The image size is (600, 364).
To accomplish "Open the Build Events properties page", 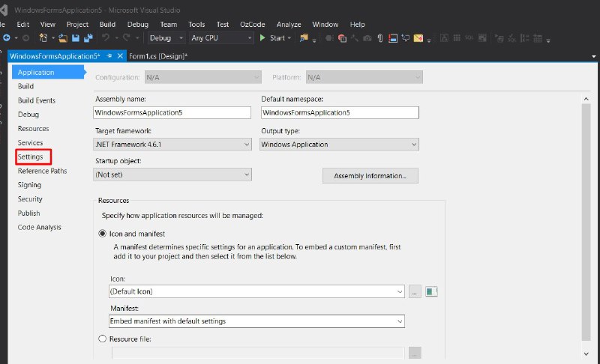I will 37,100.
